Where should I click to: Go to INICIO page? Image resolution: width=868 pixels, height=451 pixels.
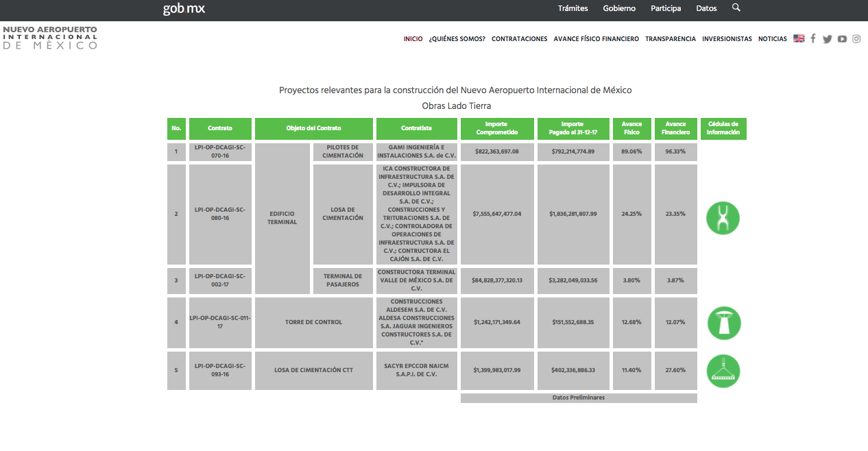coord(413,39)
